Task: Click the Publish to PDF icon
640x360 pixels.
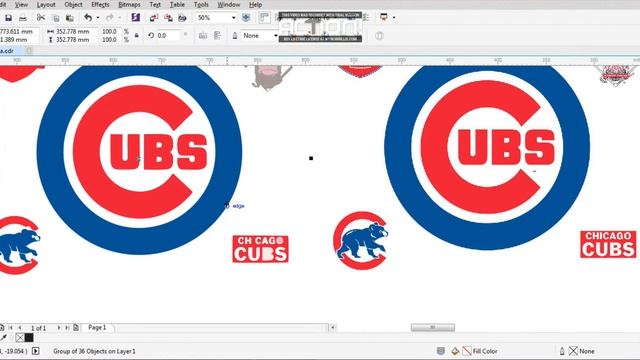Action: (182, 18)
